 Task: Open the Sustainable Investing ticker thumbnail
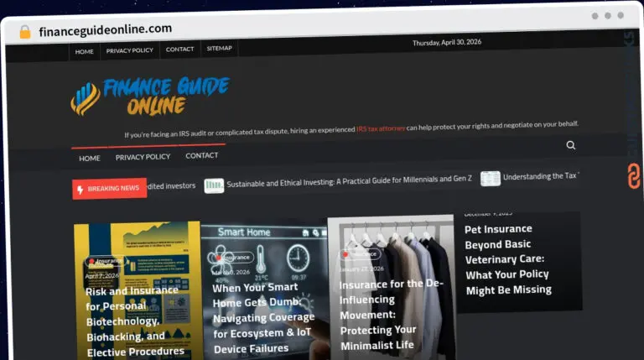coord(214,185)
